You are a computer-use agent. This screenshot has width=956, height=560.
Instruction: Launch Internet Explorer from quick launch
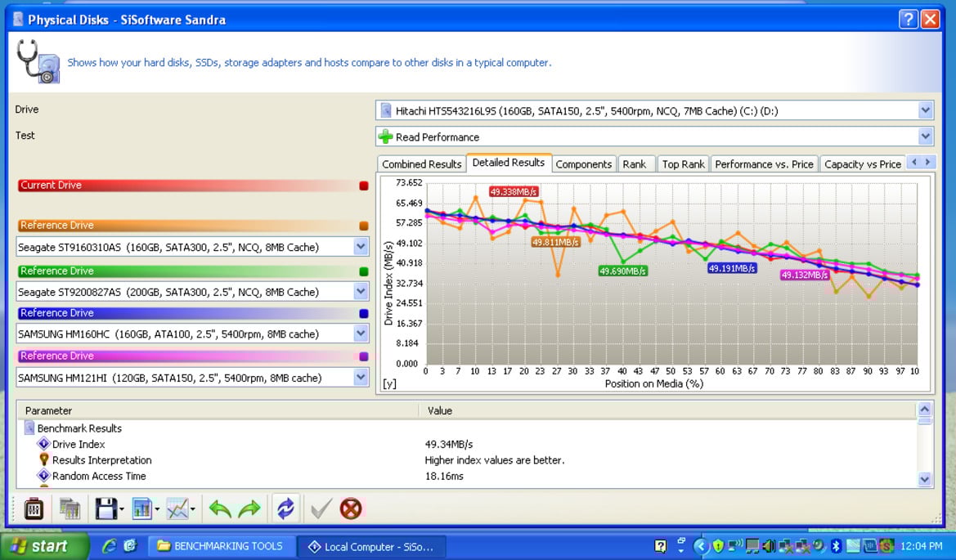[109, 546]
